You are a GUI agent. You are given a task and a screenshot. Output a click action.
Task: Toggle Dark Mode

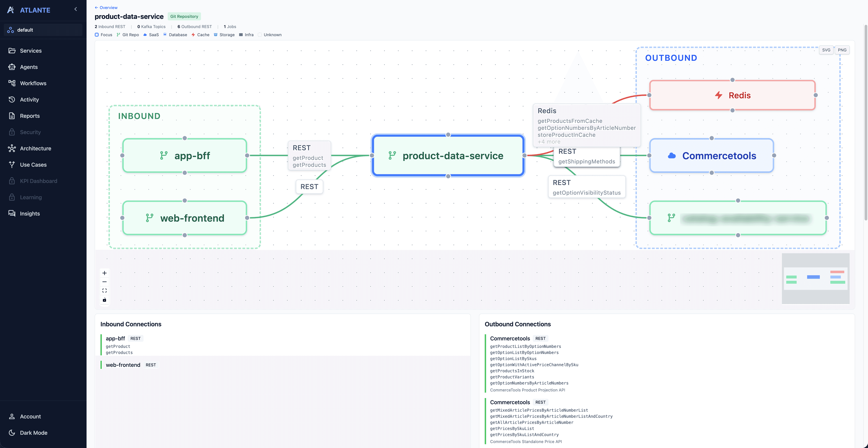pyautogui.click(x=33, y=433)
